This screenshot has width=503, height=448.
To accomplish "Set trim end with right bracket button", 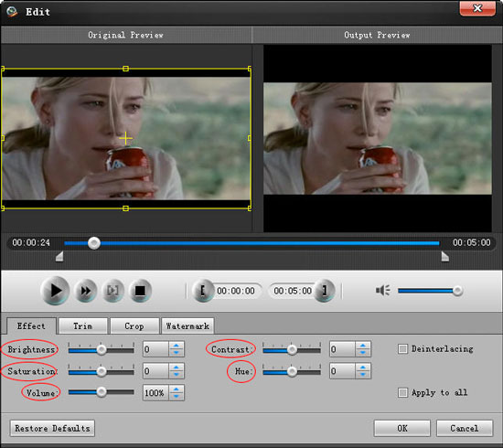I will click(325, 291).
